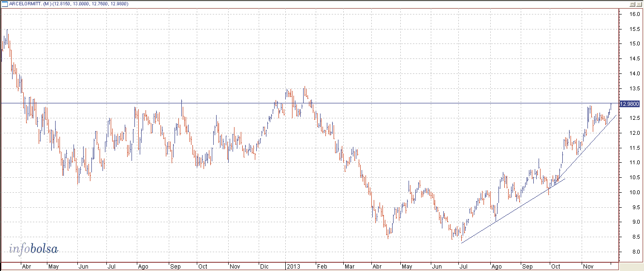
Task: Click the 2013 year label on date axis
Action: tap(293, 267)
